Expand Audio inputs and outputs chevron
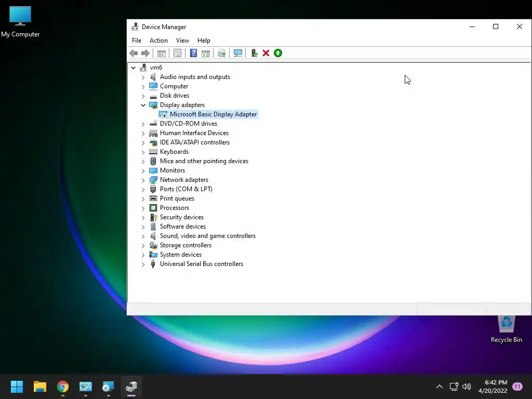Screen dimensions: 532x399 (x=143, y=77)
